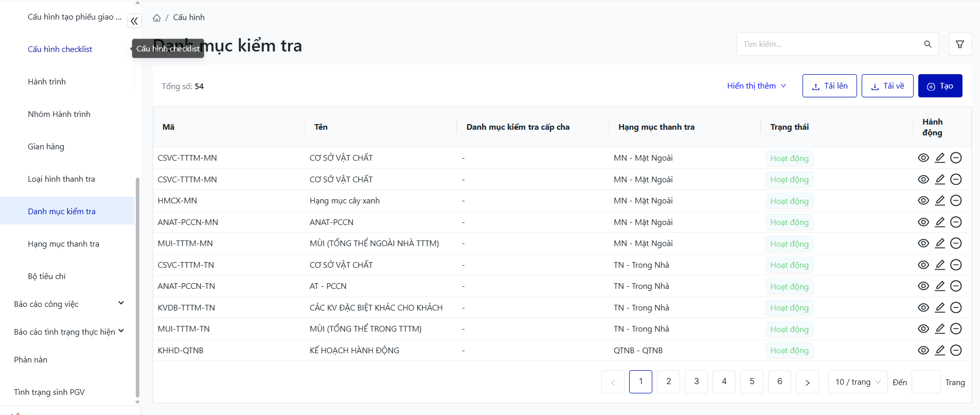Click the Tạo create button
The image size is (980, 415).
(940, 86)
